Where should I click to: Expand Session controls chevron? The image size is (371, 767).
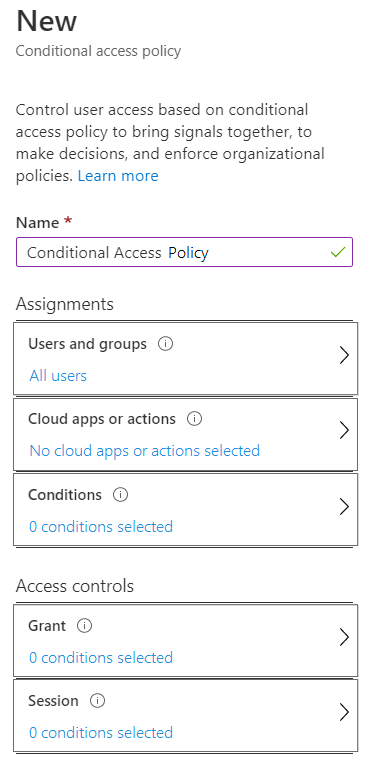coord(344,713)
